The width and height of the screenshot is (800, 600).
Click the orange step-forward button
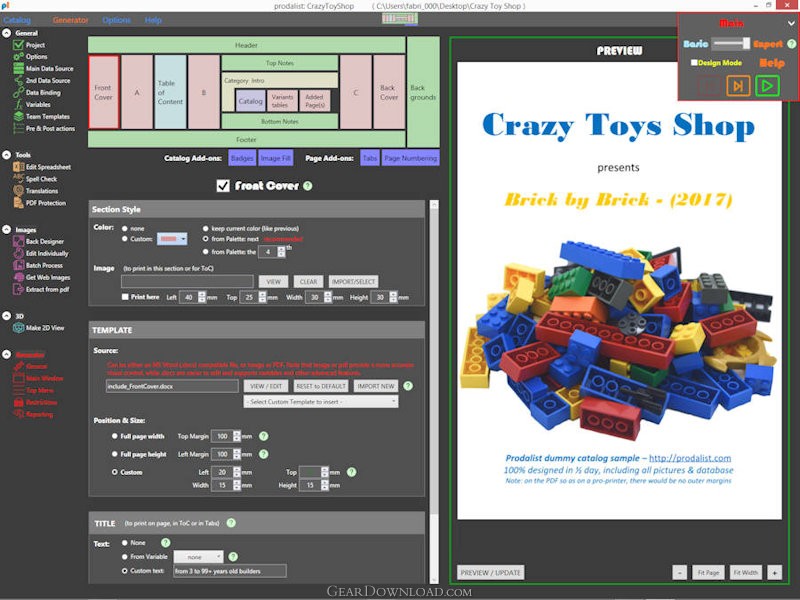click(x=738, y=86)
